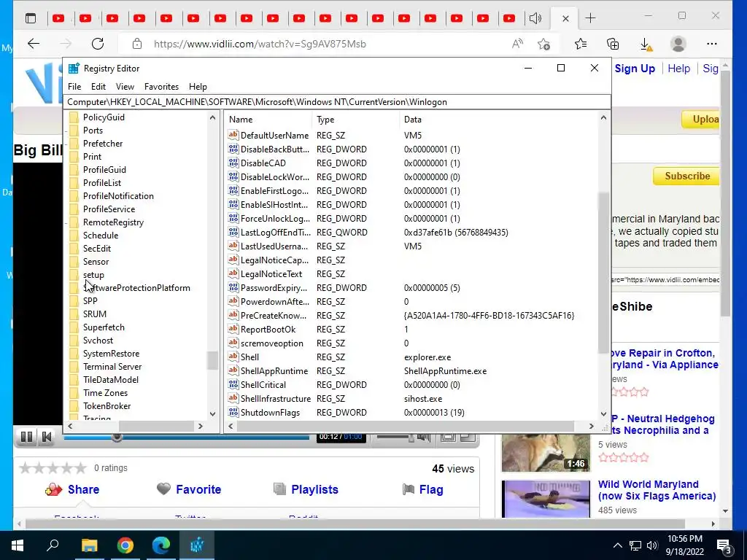Select the Terminal Server key
The image size is (747, 560).
[112, 367]
